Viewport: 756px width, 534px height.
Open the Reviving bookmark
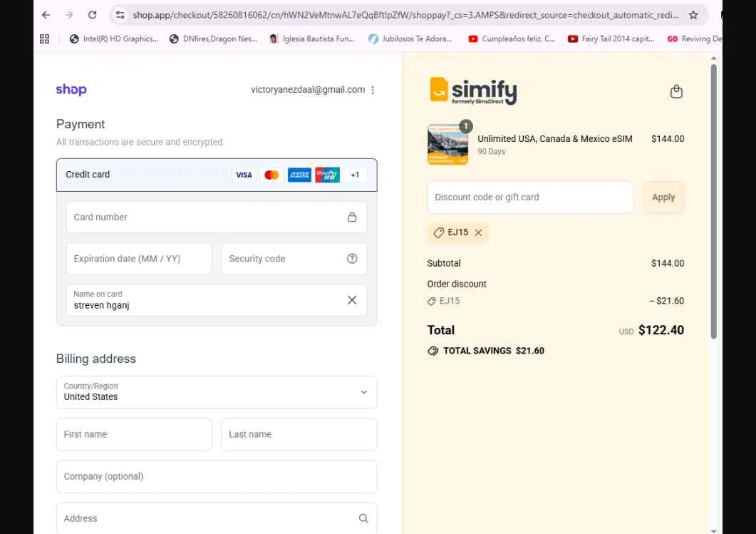click(x=694, y=39)
